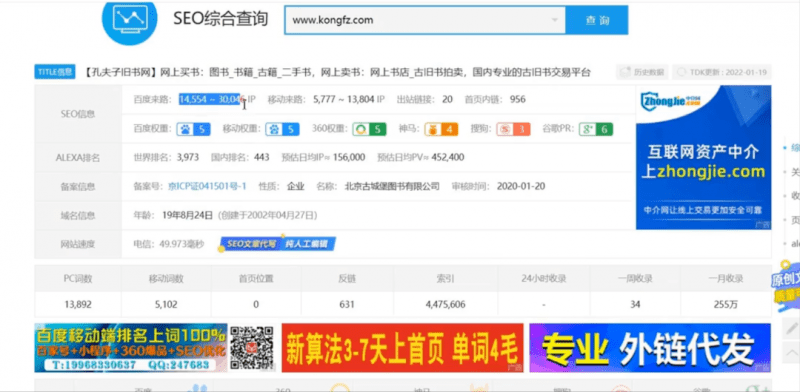This screenshot has width=800, height=392.
Task: Click the 网站速度 row label
Action: 78,244
